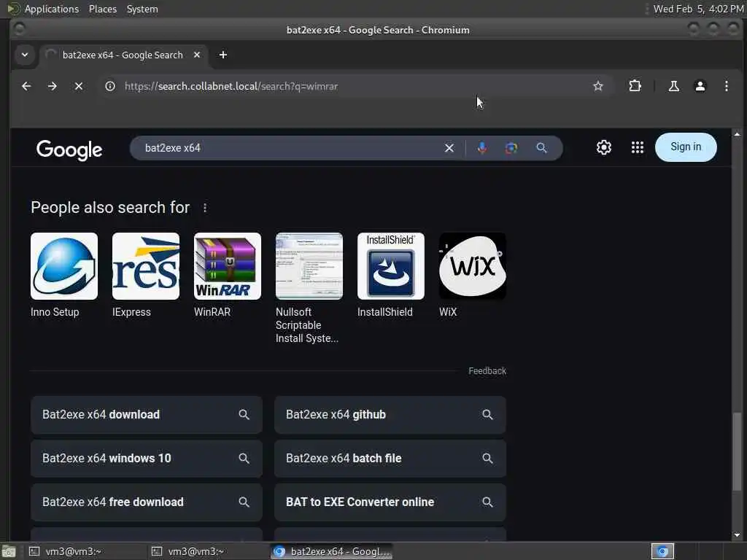This screenshot has width=747, height=560.
Task: Open a new tab with the plus button
Action: (x=223, y=55)
